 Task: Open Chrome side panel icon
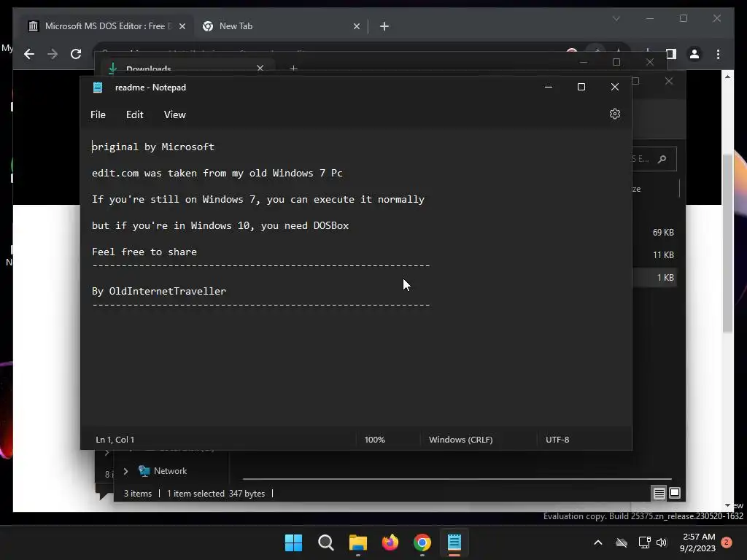pos(671,54)
